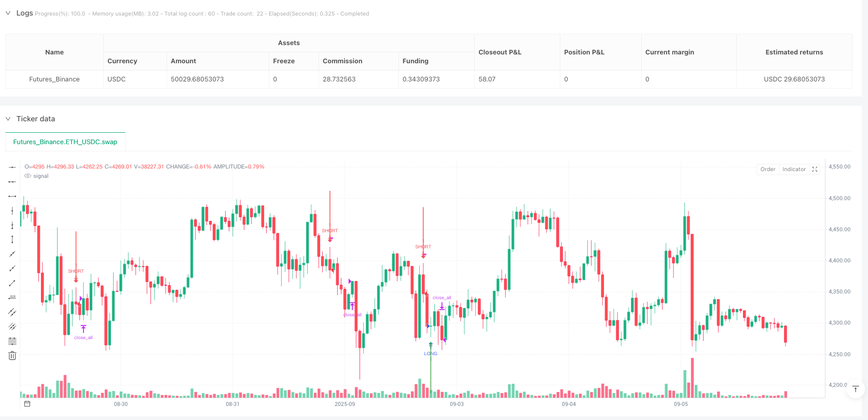This screenshot has width=868, height=420.
Task: Hide the signal indicator with eye icon
Action: pyautogui.click(x=28, y=176)
